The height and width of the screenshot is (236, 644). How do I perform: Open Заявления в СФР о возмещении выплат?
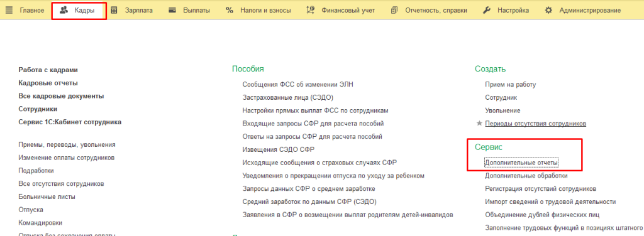(x=347, y=215)
